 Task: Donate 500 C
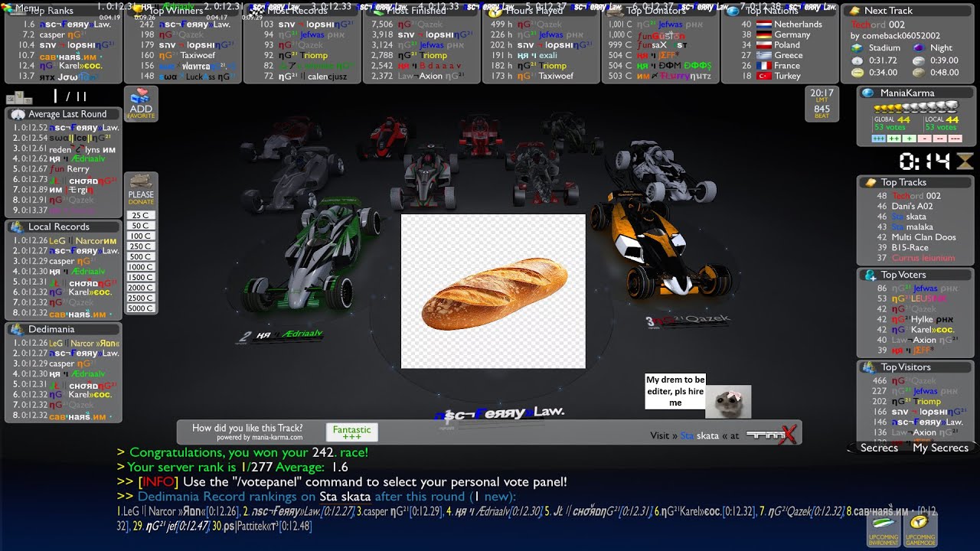click(x=141, y=257)
